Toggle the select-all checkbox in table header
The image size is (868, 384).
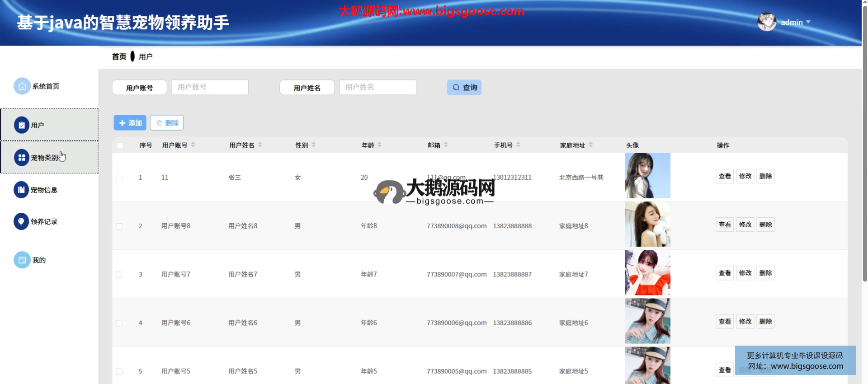(x=120, y=145)
